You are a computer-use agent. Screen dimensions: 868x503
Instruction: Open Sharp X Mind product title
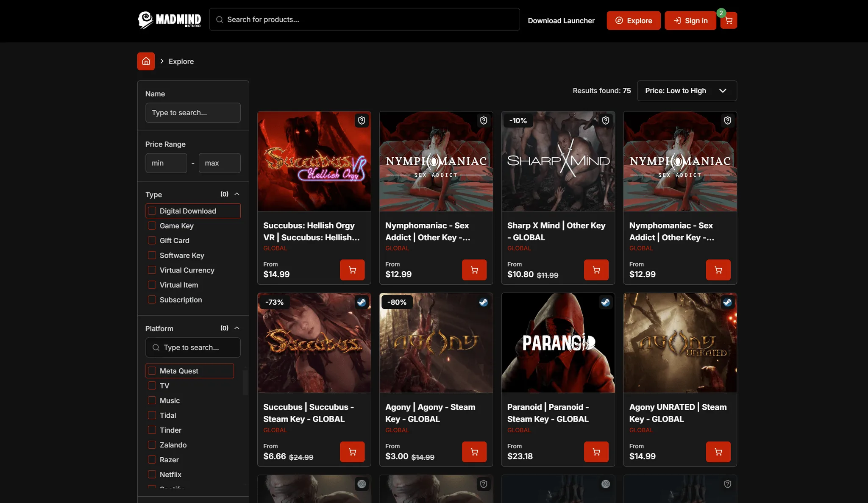[556, 231]
